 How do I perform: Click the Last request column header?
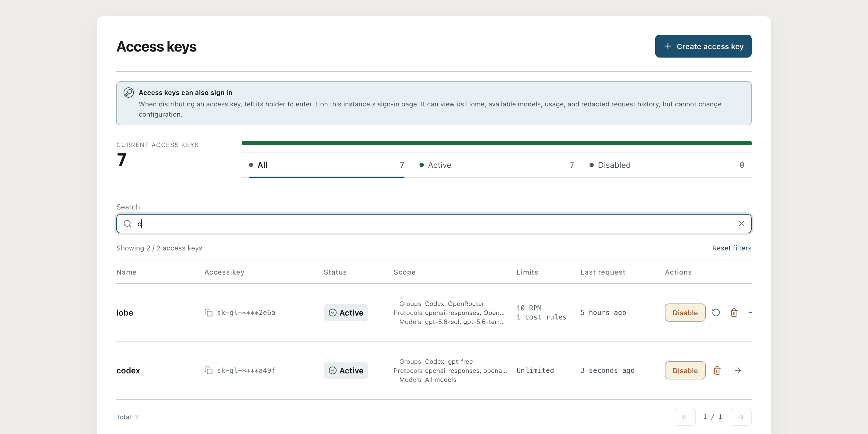(x=602, y=272)
